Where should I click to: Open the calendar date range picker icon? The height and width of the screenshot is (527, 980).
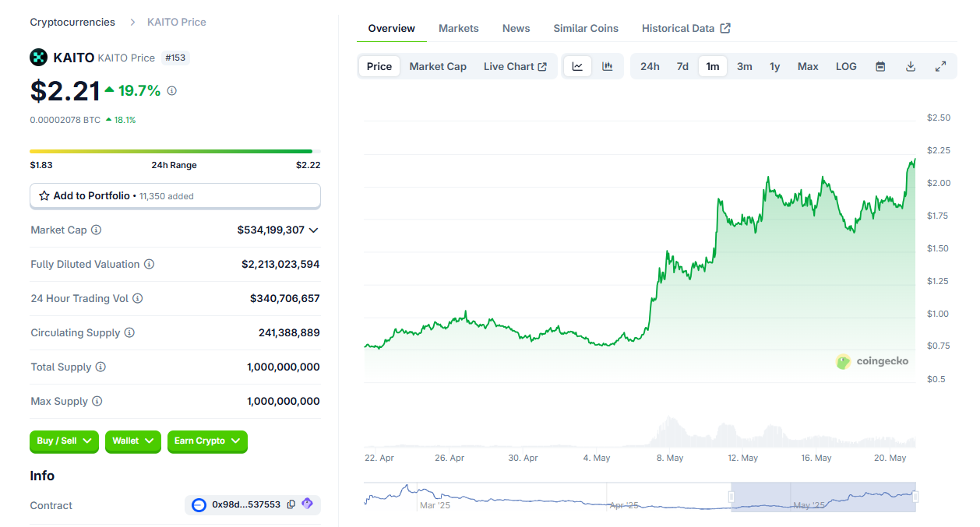(x=880, y=67)
